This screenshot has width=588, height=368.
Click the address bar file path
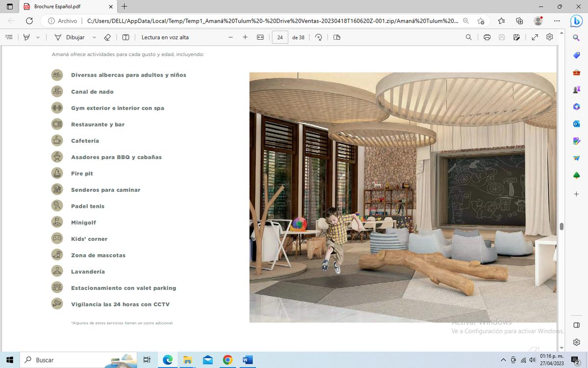[x=272, y=21]
